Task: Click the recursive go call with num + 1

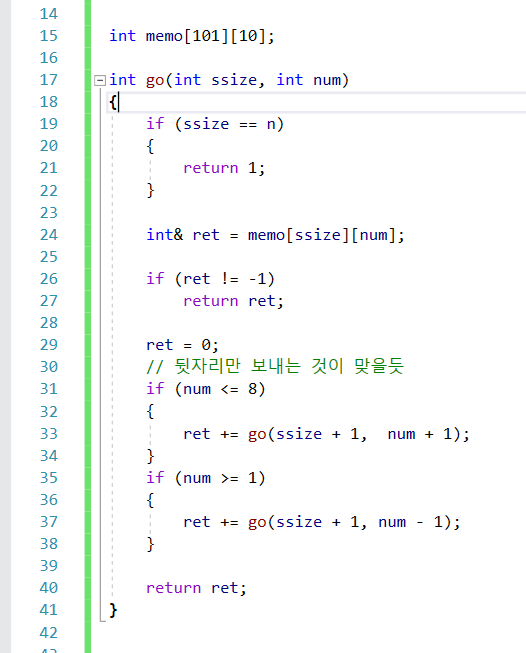Action: 359,434
